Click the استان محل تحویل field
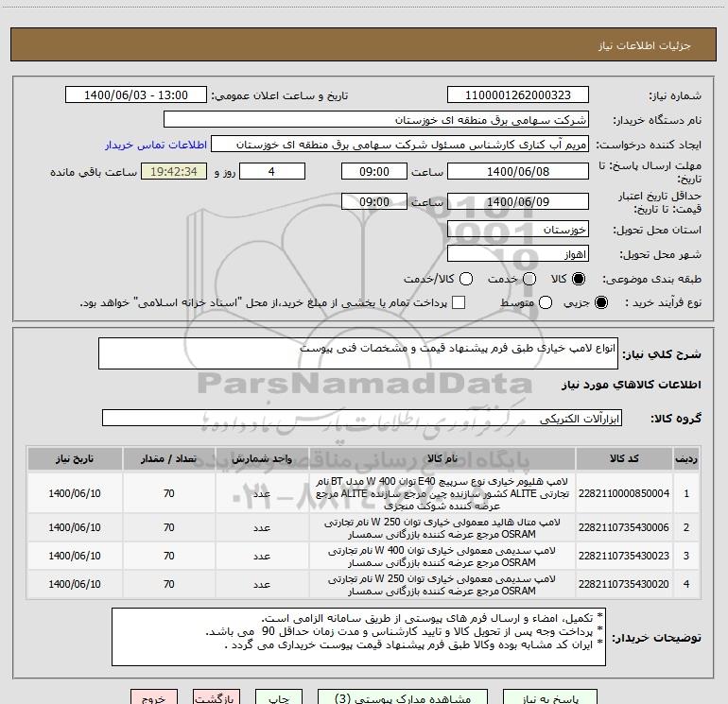 517,230
